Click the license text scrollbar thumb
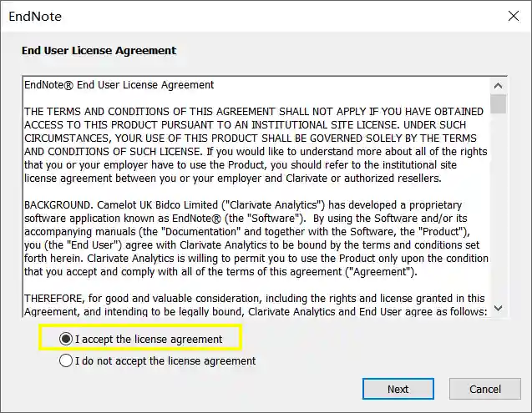This screenshot has height=413, width=532. [499, 103]
